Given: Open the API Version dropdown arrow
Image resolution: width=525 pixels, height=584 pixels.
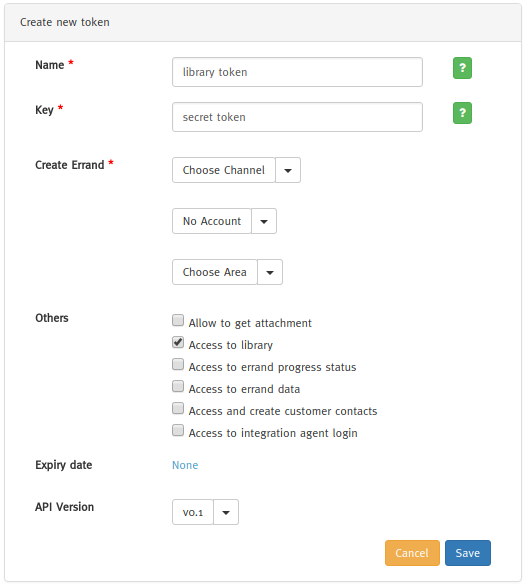Looking at the screenshot, I should coord(226,512).
